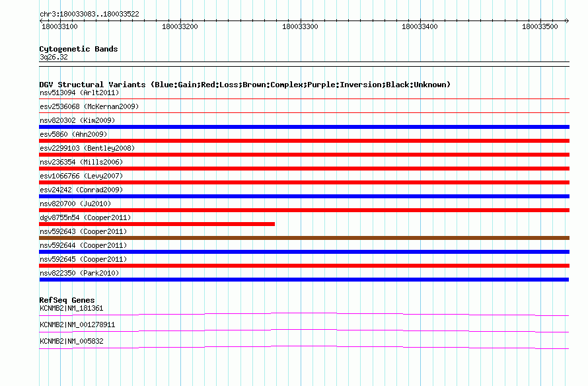Open variant nsv236354 (Mills2006) label
588x386 pixels.
pyautogui.click(x=81, y=162)
